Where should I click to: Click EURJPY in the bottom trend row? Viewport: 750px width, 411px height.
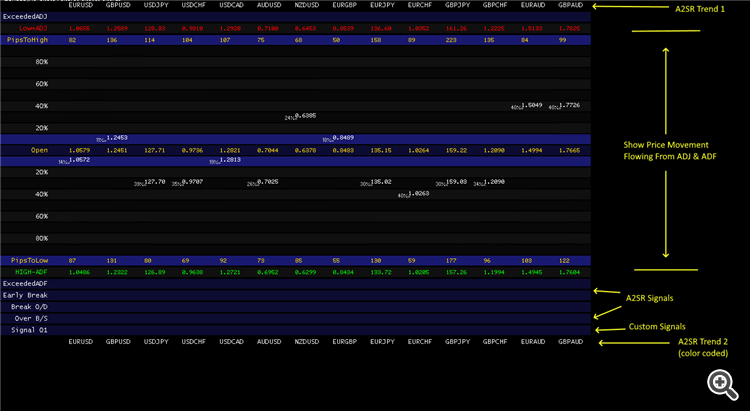pyautogui.click(x=382, y=342)
